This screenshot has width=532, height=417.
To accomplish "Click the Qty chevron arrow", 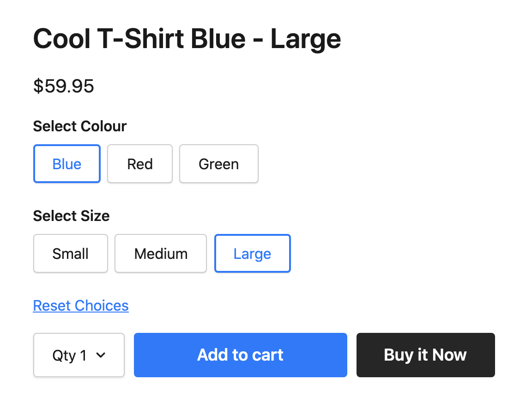I will tap(101, 355).
